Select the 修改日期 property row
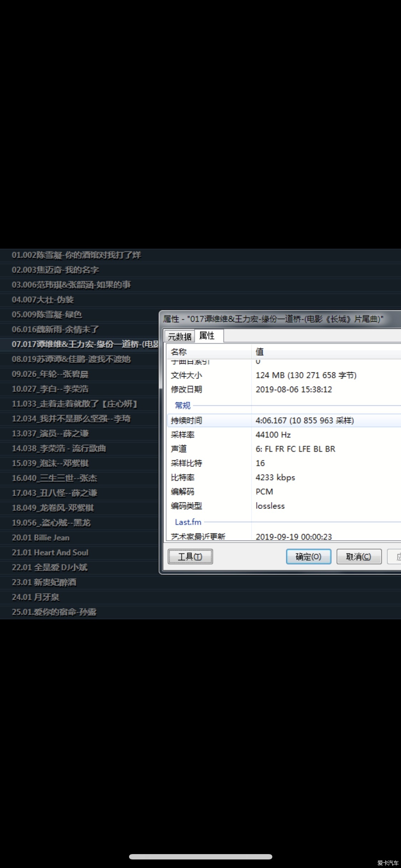 (284, 389)
